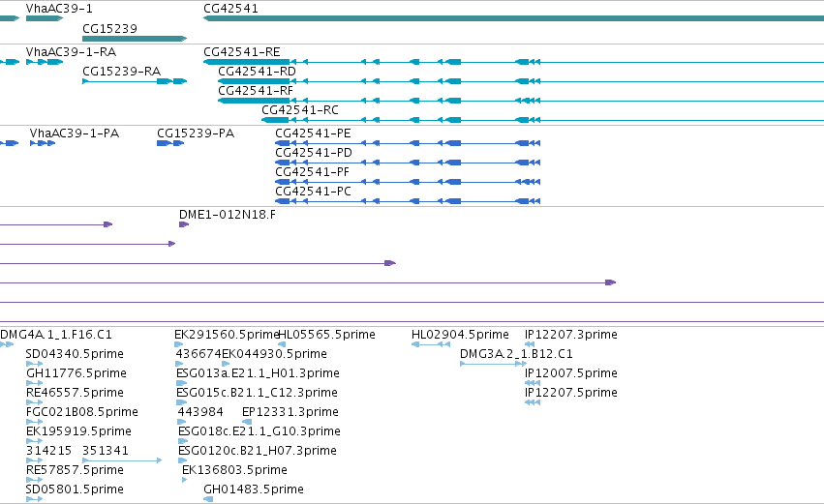Select EST ESG015c.B21.1_C12.3prime
Viewport: 824px width, 504px height.
point(257,393)
